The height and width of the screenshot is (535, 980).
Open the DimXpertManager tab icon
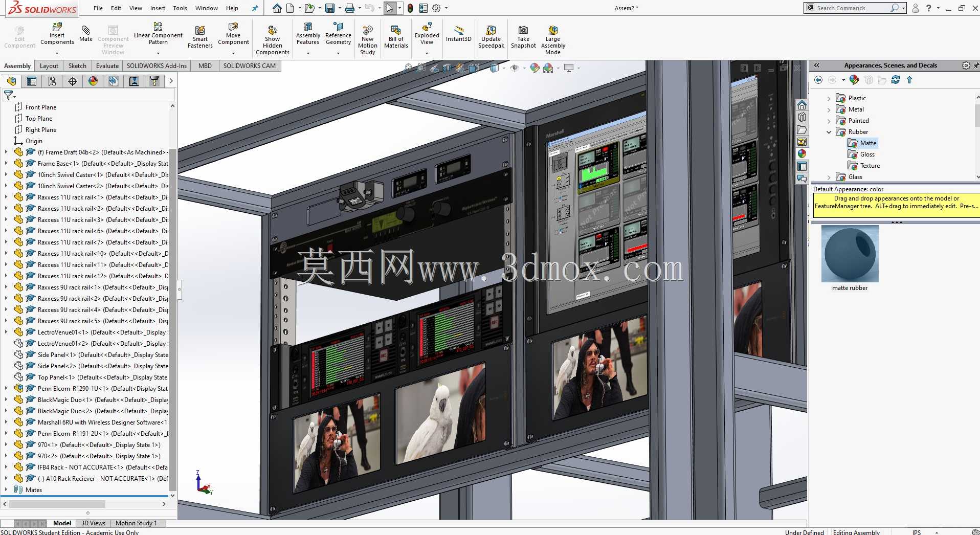(x=73, y=81)
